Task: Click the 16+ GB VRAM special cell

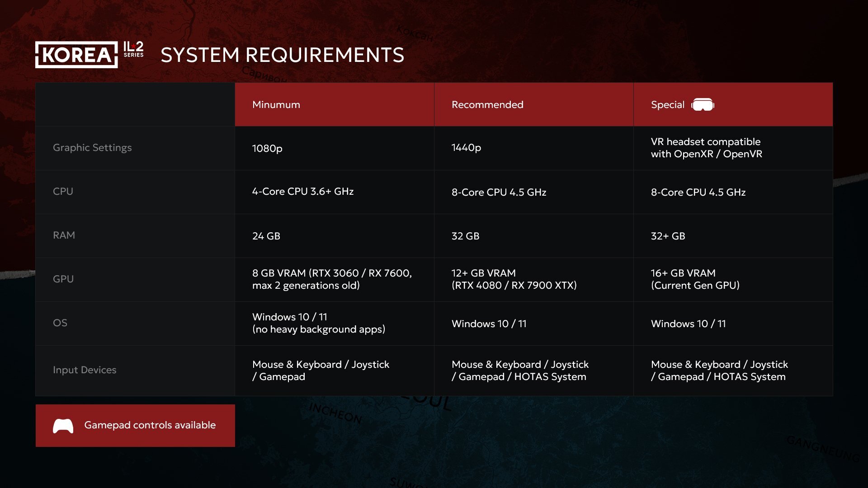Action: (x=695, y=280)
